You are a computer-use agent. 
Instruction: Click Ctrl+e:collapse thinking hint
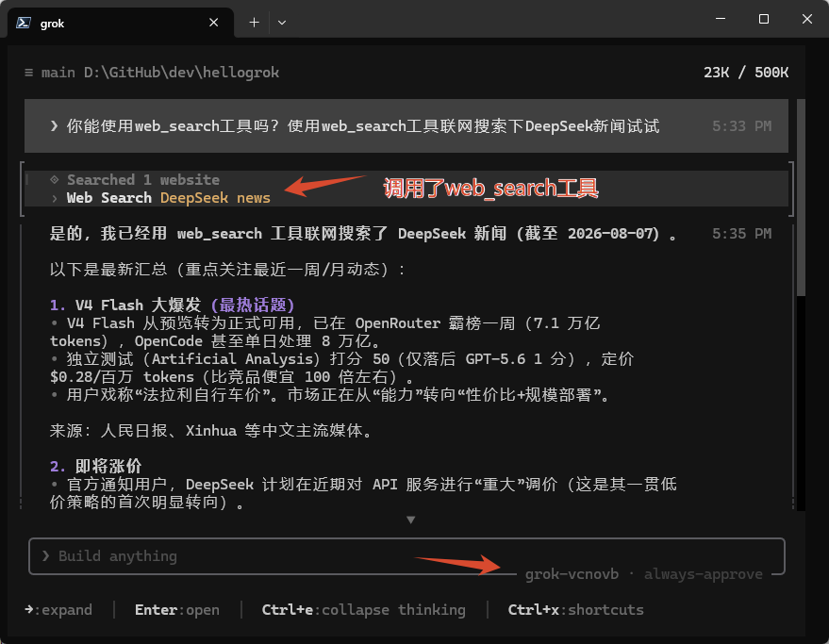point(364,610)
